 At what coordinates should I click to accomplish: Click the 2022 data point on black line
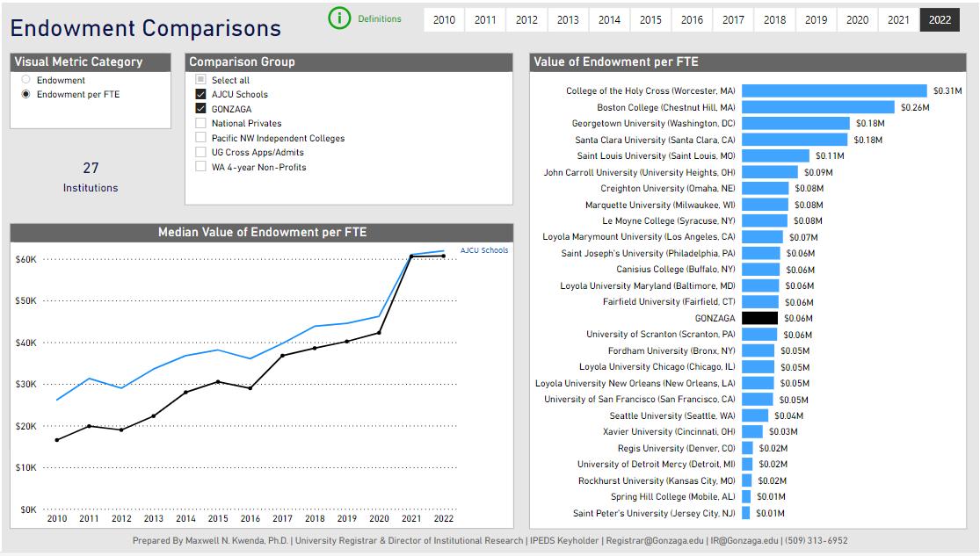(x=444, y=256)
